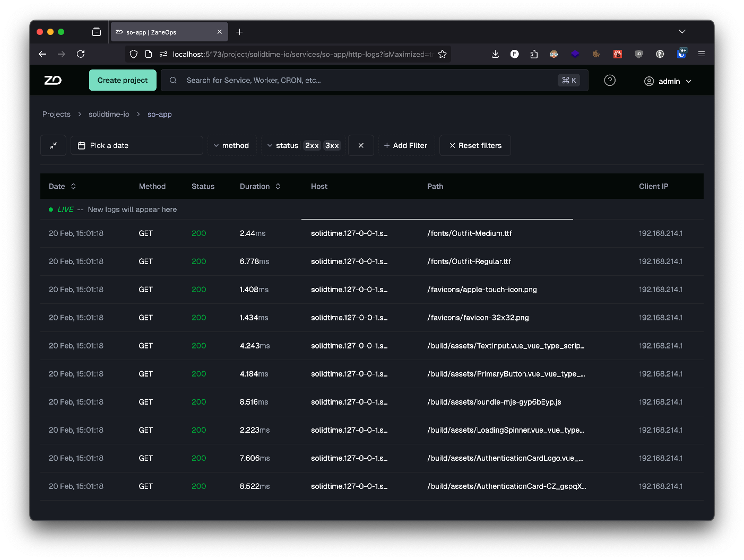Click the browser back arrow
744x560 pixels.
(42, 54)
